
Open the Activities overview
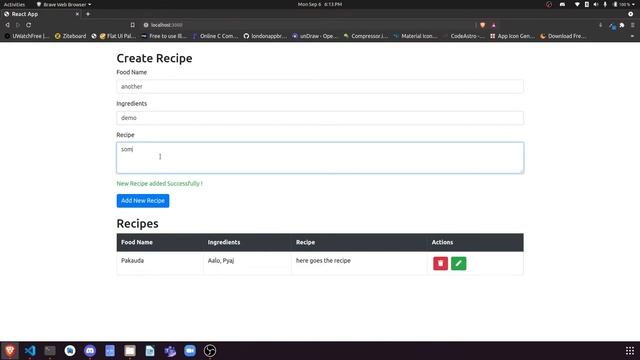pyautogui.click(x=14, y=4)
